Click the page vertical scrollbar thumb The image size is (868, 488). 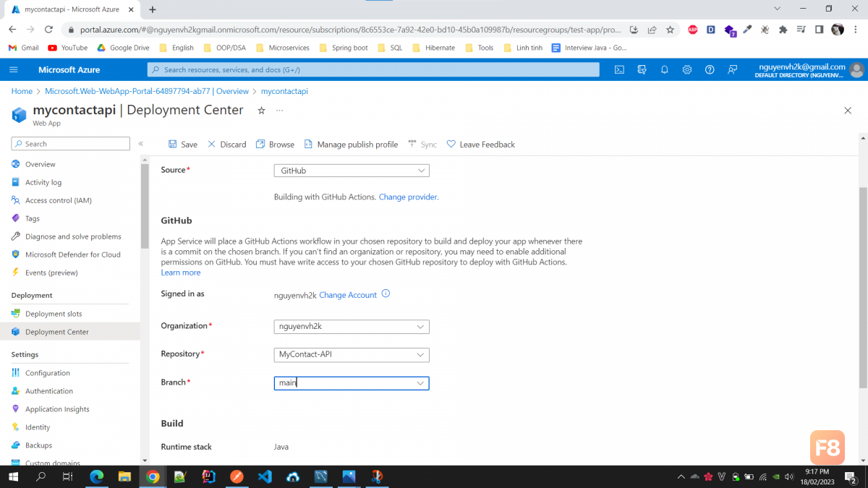coord(863,288)
